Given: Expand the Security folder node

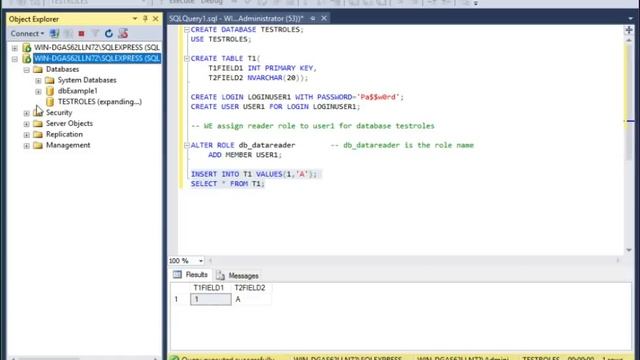Looking at the screenshot, I should point(27,113).
